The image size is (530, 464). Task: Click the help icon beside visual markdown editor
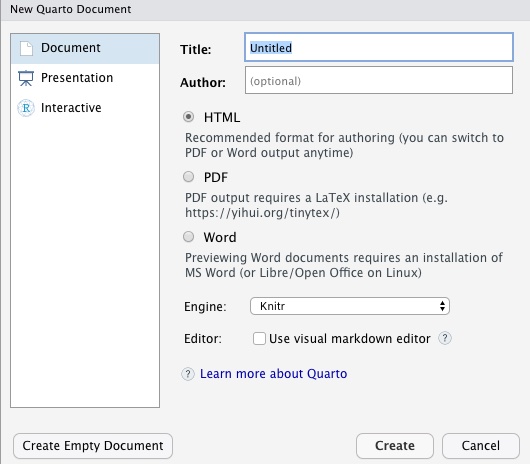pos(445,338)
